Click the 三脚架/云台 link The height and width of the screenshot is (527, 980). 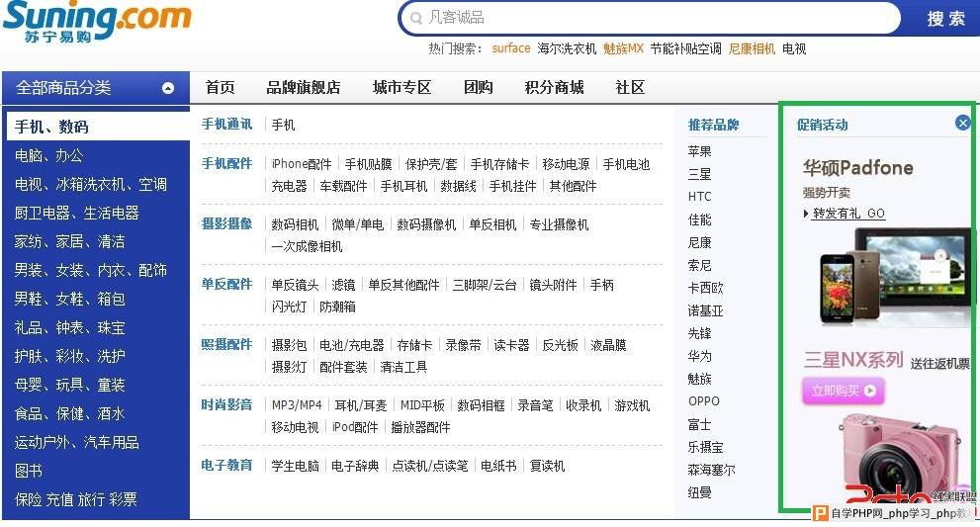click(485, 285)
